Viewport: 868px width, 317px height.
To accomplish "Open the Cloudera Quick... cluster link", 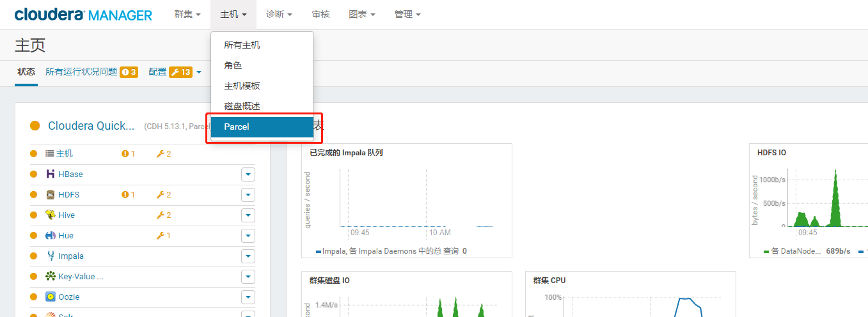I will pos(91,126).
